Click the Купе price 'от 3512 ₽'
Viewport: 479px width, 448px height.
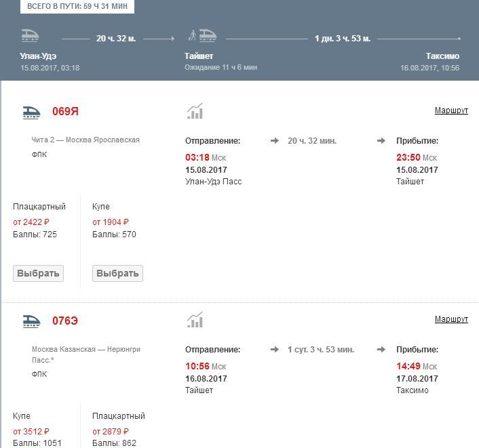[31, 431]
